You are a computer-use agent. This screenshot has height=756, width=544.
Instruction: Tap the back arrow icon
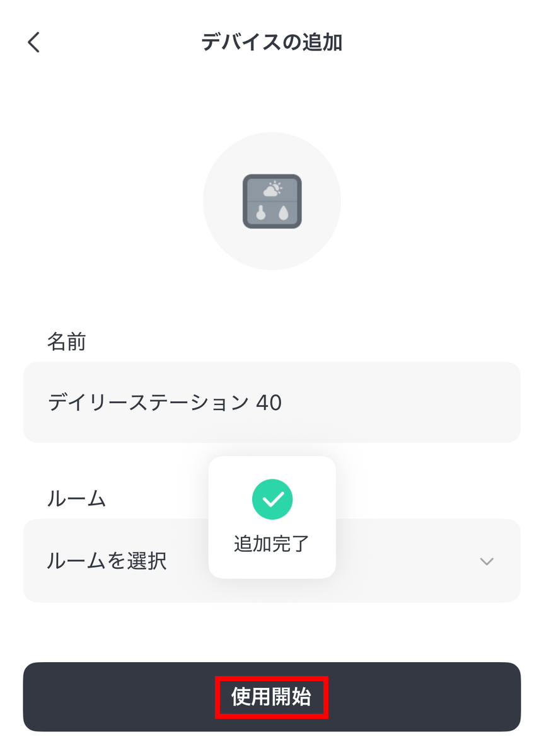34,43
